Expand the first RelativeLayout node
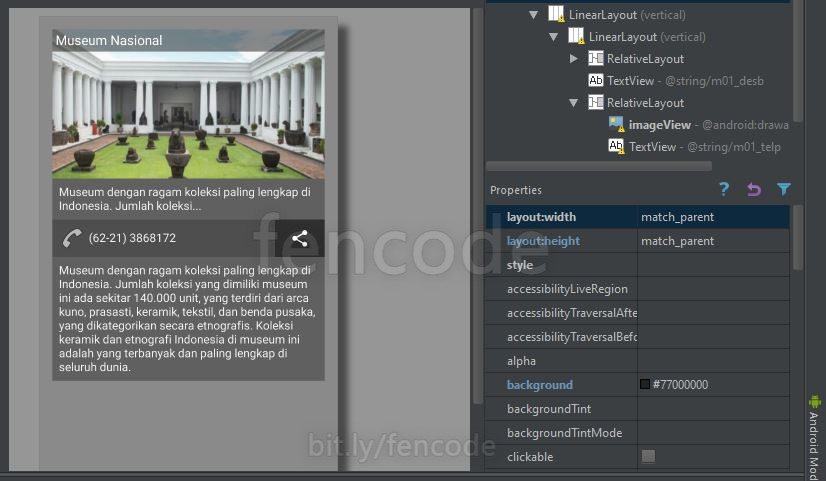 point(574,58)
